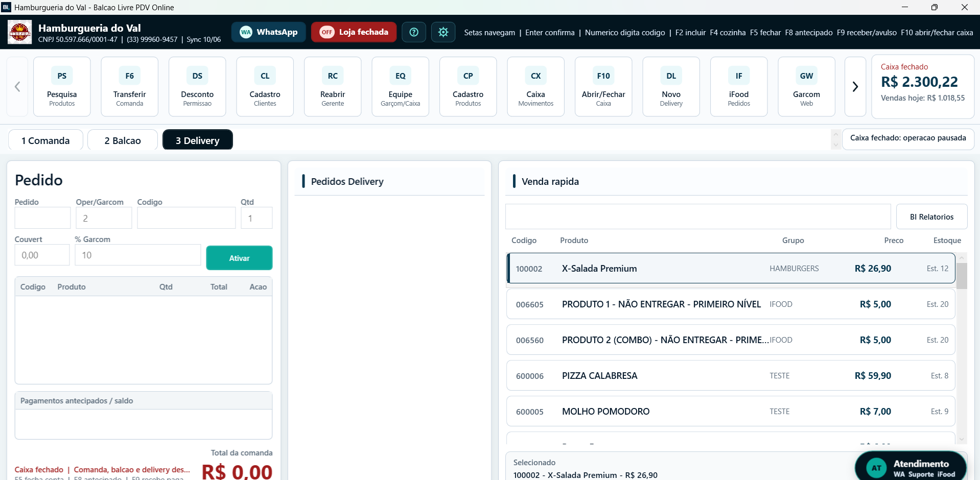Click the help question mark icon

[414, 32]
